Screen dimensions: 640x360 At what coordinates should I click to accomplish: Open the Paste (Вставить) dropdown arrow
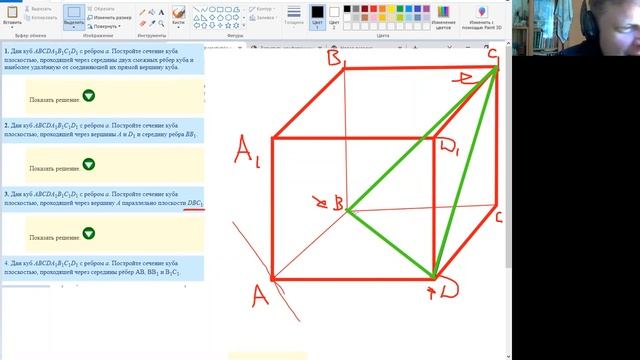coord(12,27)
